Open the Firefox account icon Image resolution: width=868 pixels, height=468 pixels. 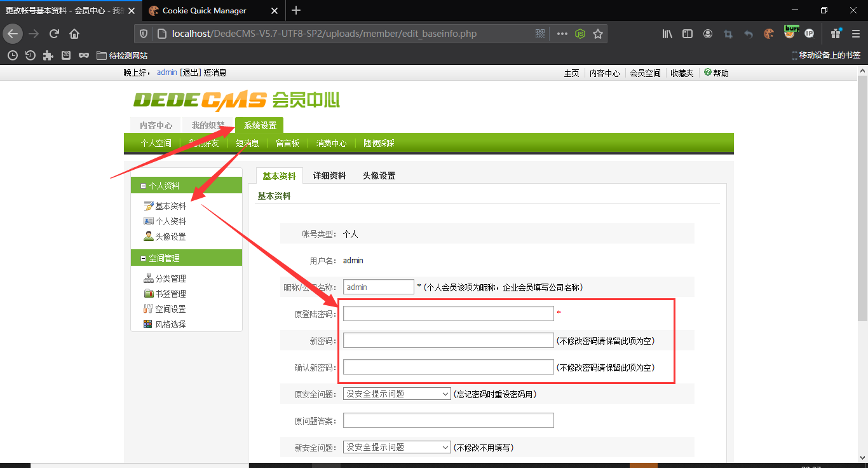pyautogui.click(x=708, y=34)
